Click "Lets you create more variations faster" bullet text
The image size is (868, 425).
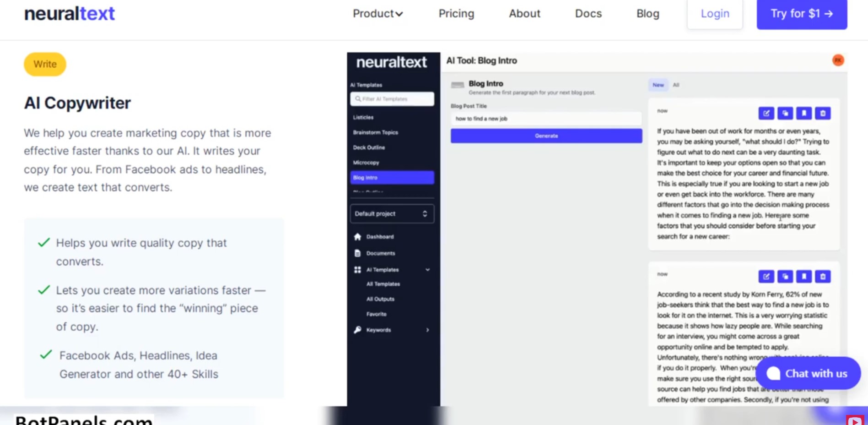pos(161,308)
